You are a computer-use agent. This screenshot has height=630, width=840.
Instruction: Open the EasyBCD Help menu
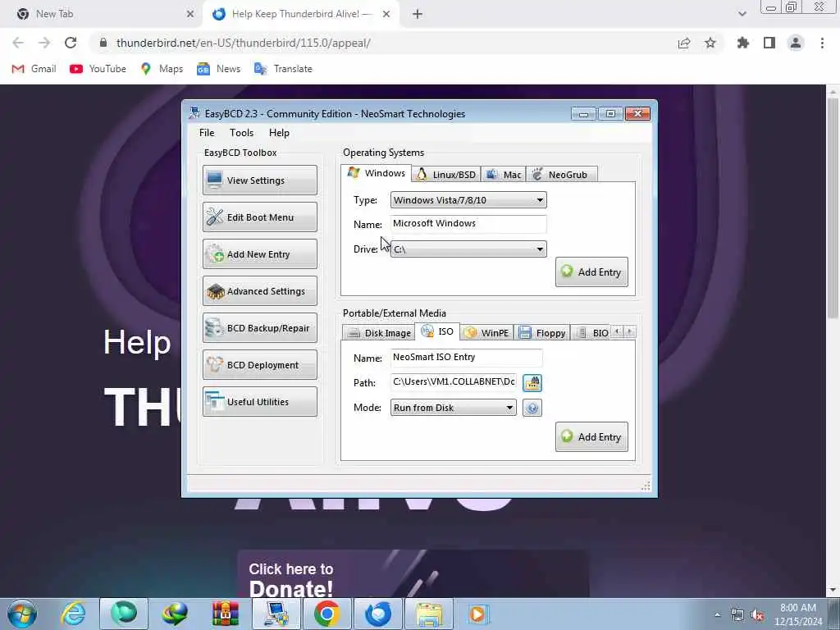click(279, 133)
